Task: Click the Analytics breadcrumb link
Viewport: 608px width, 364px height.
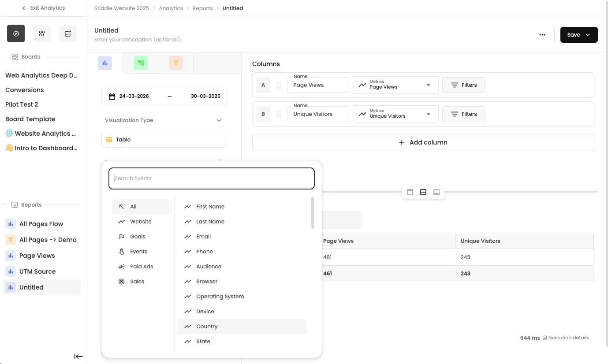Action: point(171,8)
